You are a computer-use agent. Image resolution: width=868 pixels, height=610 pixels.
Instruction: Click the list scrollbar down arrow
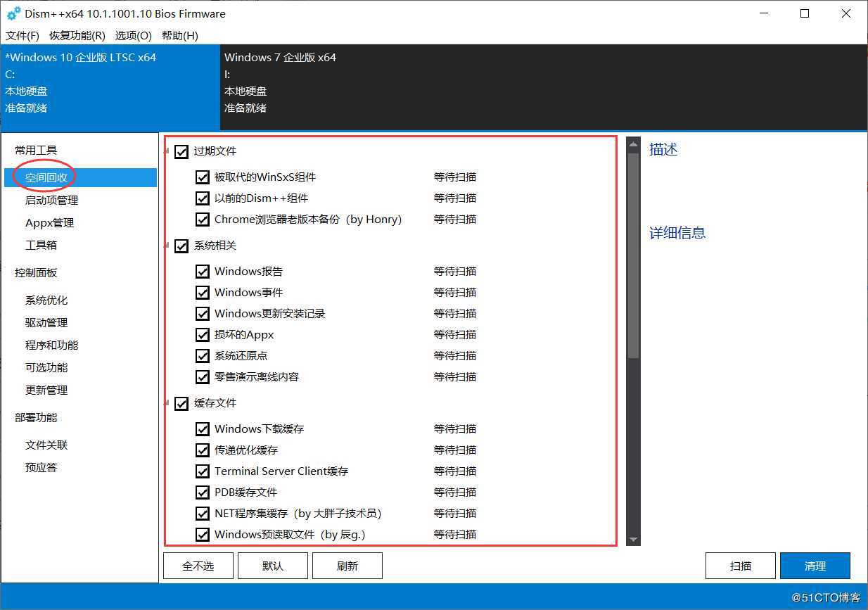pyautogui.click(x=633, y=540)
